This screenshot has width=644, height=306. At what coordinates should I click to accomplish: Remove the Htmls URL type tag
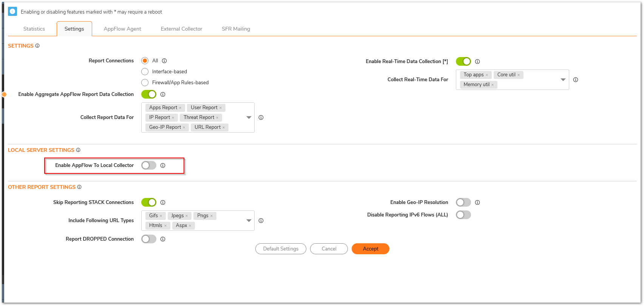tap(165, 226)
